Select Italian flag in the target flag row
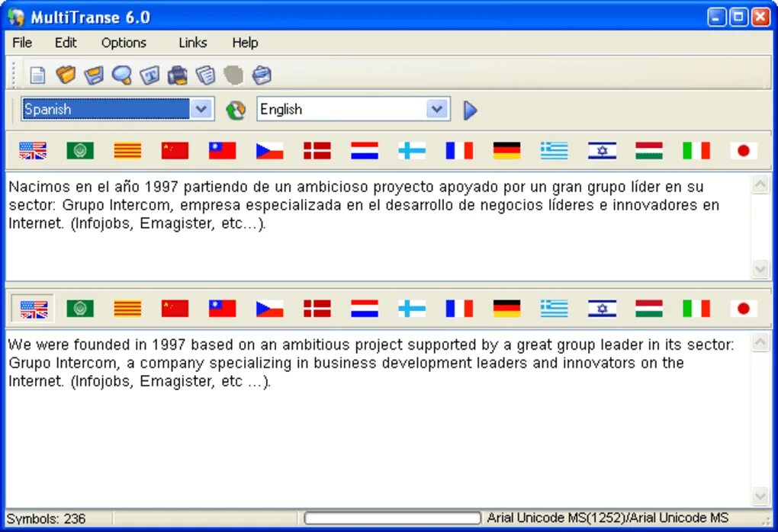778x532 pixels. [x=696, y=309]
